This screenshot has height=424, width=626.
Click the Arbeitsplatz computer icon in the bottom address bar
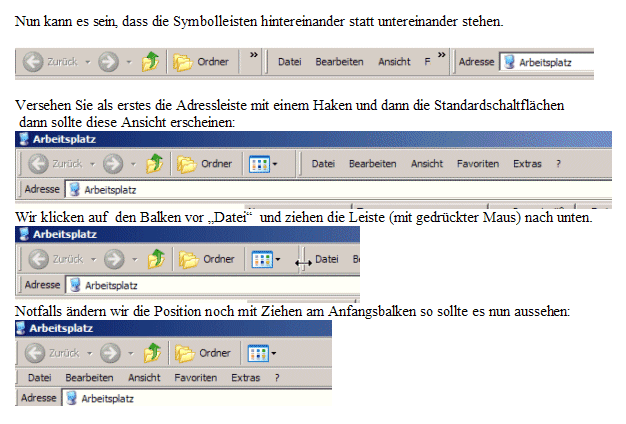[x=72, y=398]
